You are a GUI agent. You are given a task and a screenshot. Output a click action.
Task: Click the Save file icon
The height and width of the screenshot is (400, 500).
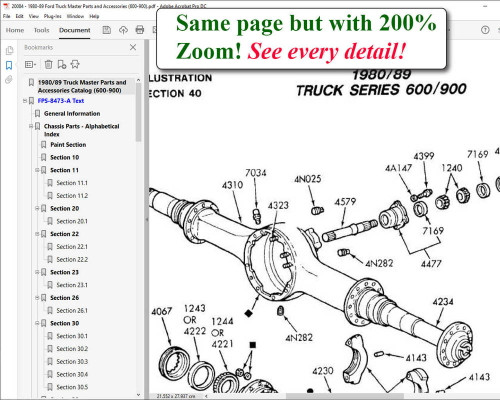(x=106, y=30)
